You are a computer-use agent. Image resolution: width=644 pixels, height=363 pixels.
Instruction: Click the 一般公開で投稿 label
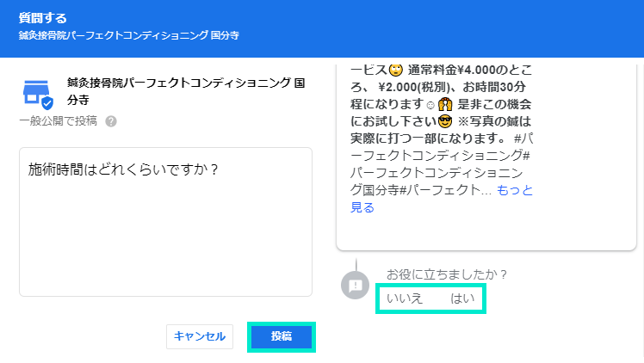click(x=58, y=121)
